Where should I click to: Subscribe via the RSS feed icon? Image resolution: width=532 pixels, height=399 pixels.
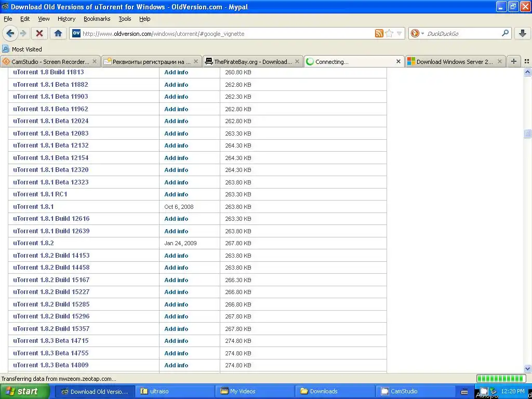click(379, 33)
